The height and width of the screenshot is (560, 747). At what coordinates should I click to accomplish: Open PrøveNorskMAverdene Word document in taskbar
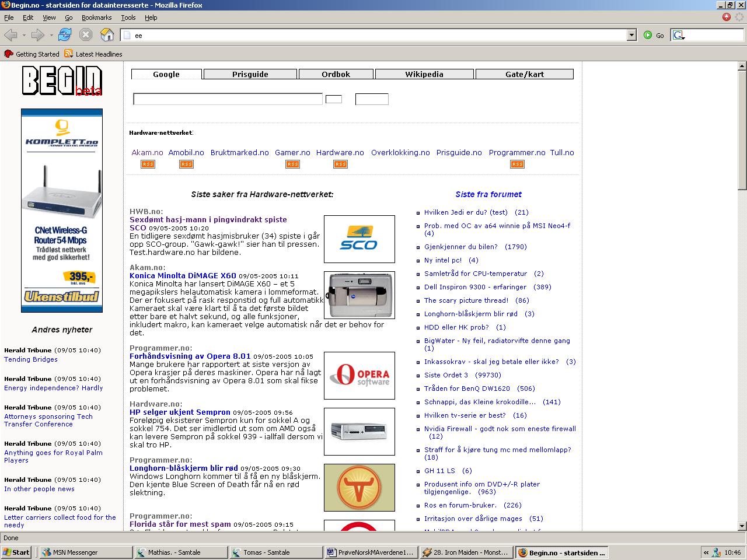[x=371, y=552]
